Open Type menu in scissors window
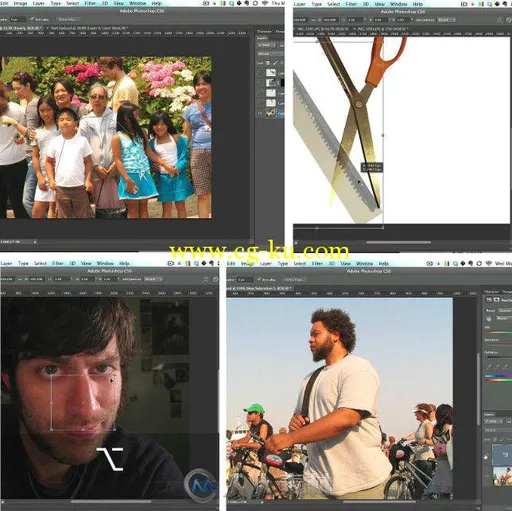The height and width of the screenshot is (511, 512). [x=316, y=4]
